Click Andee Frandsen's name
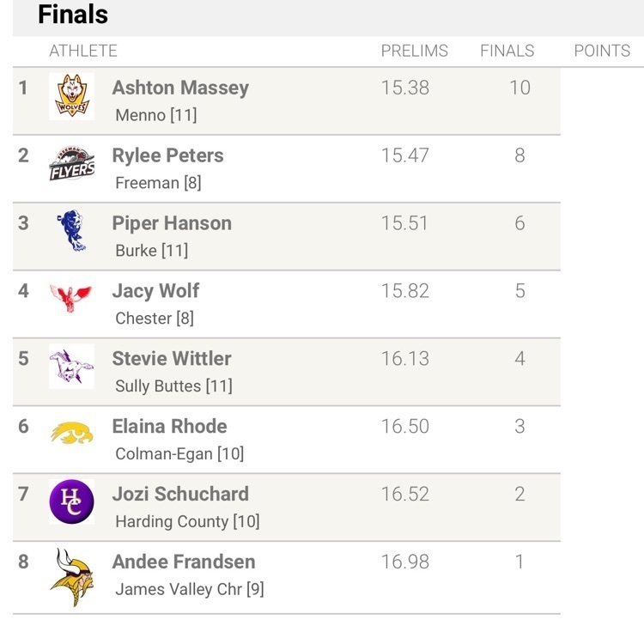644x644 pixels. (x=184, y=562)
